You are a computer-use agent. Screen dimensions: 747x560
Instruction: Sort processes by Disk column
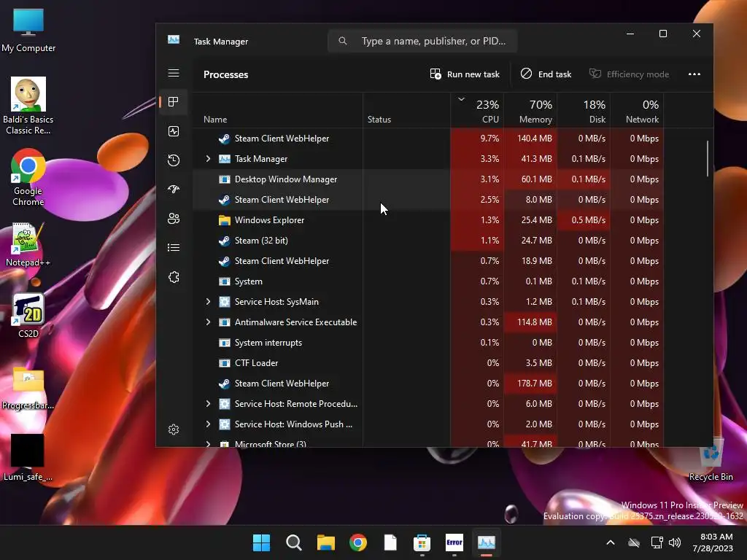coord(584,111)
